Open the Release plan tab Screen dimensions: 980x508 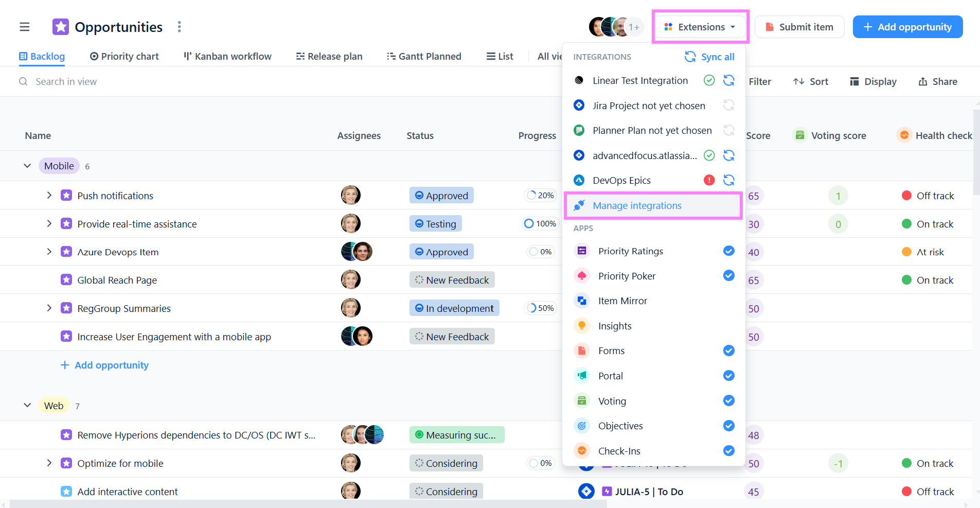coord(329,56)
